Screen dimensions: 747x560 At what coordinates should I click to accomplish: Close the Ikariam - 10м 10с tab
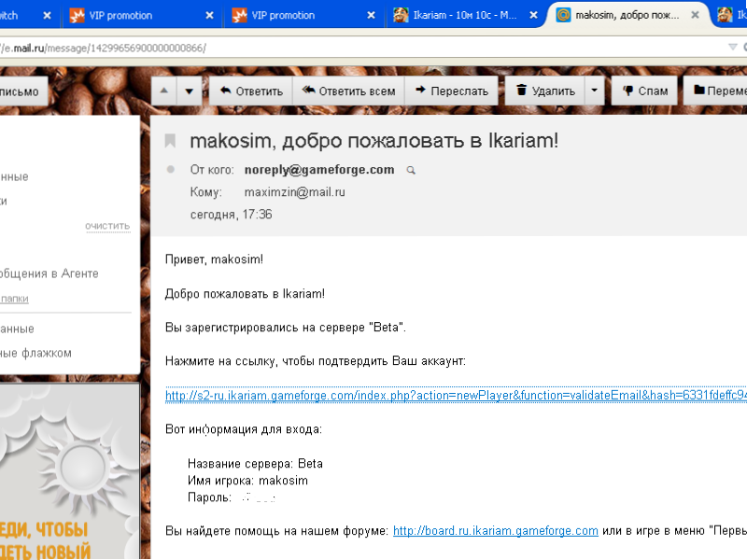(533, 15)
